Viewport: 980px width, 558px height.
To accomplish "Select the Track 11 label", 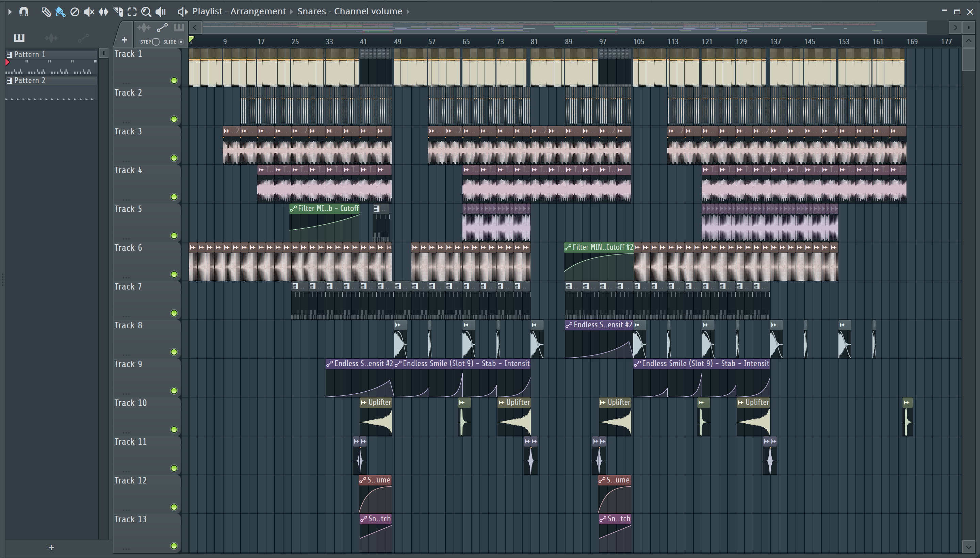I will click(130, 442).
